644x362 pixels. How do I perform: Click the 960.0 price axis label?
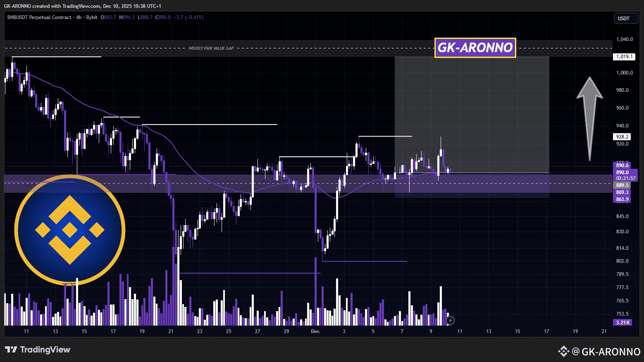click(x=623, y=108)
